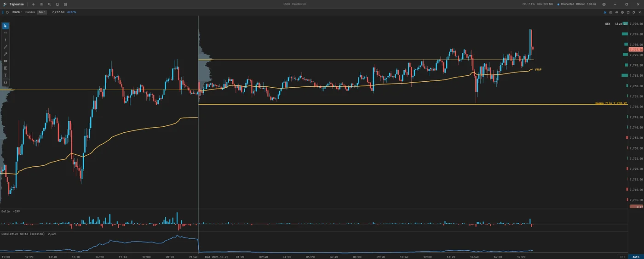Open the fx indicators icon
Viewport: 644px width, 259px height.
tap(605, 12)
